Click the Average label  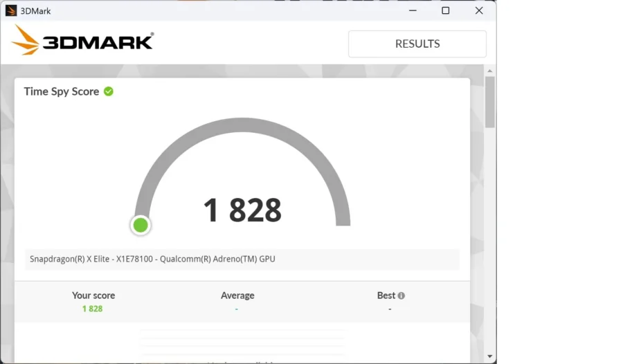point(237,295)
